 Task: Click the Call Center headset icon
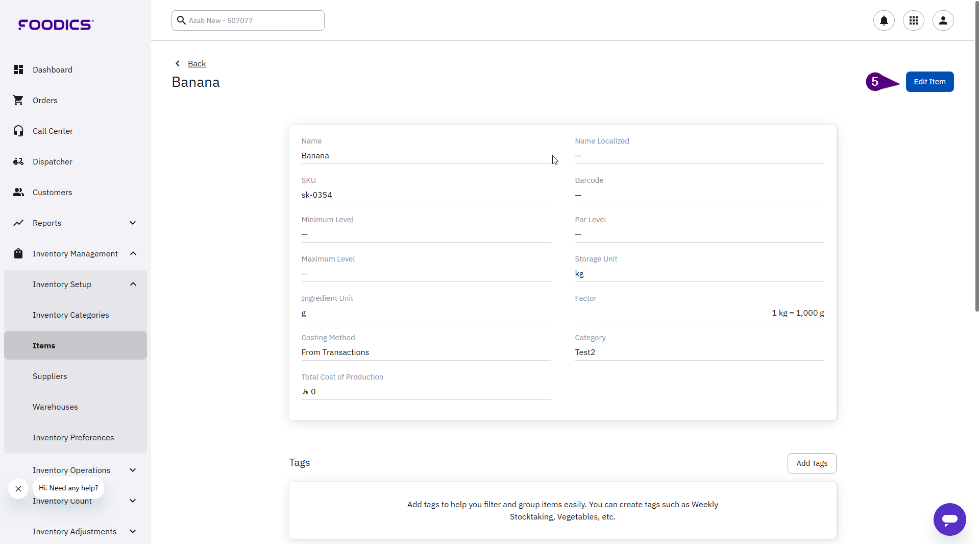click(x=18, y=131)
